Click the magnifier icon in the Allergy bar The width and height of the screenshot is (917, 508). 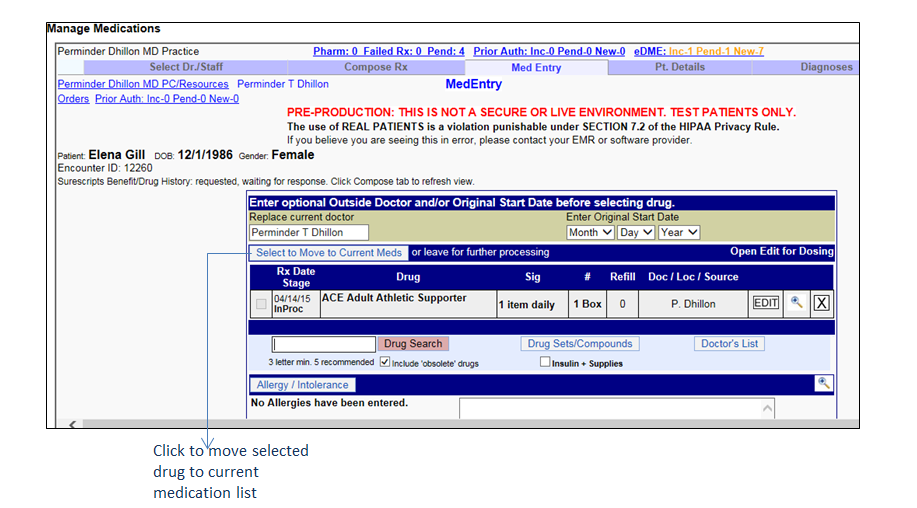click(824, 383)
